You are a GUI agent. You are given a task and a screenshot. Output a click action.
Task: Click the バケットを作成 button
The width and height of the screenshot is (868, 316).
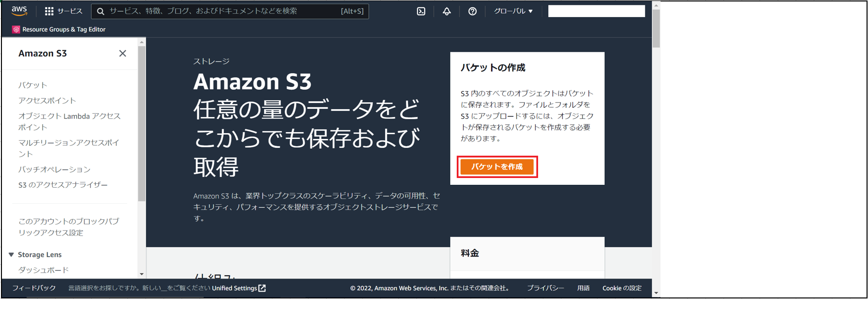(497, 167)
